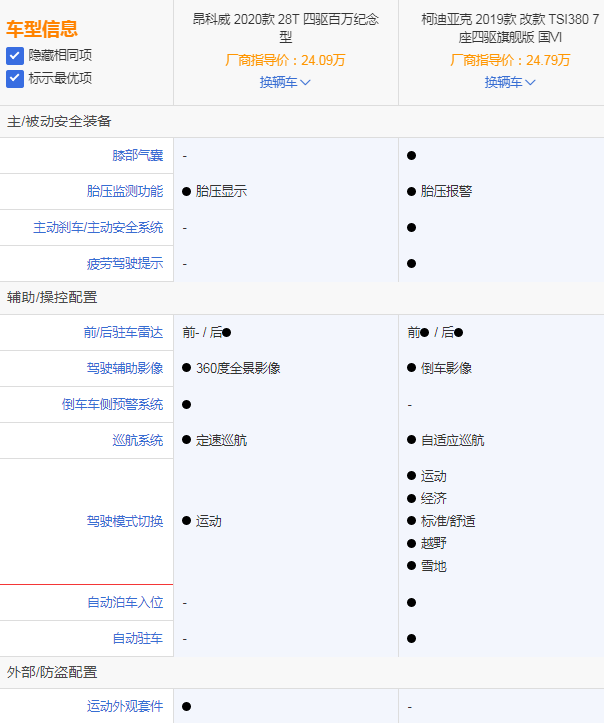The image size is (604, 723).
Task: Select the 驾驶模式切换 row label
Action: [124, 521]
